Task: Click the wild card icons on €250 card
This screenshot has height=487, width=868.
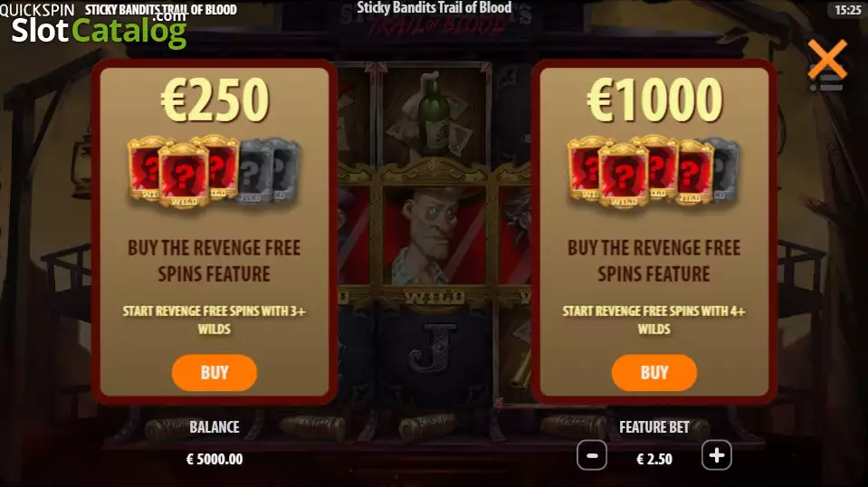Action: (x=215, y=172)
